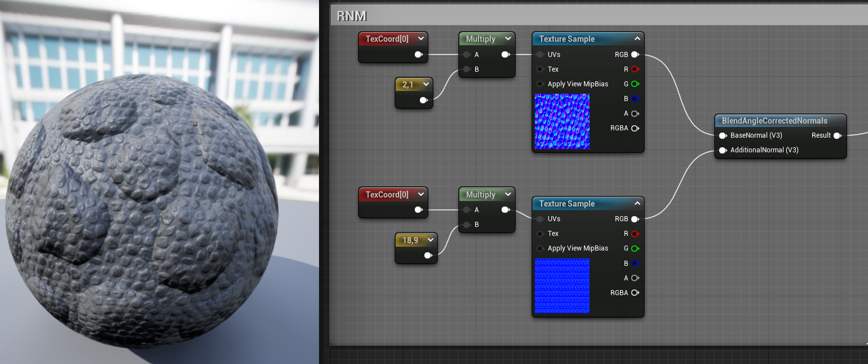
Task: Click the BaseNormal (V3) input pin
Action: (723, 135)
